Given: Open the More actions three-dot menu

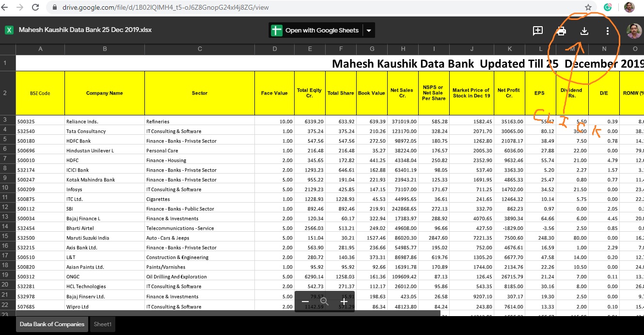Looking at the screenshot, I should (x=607, y=31).
